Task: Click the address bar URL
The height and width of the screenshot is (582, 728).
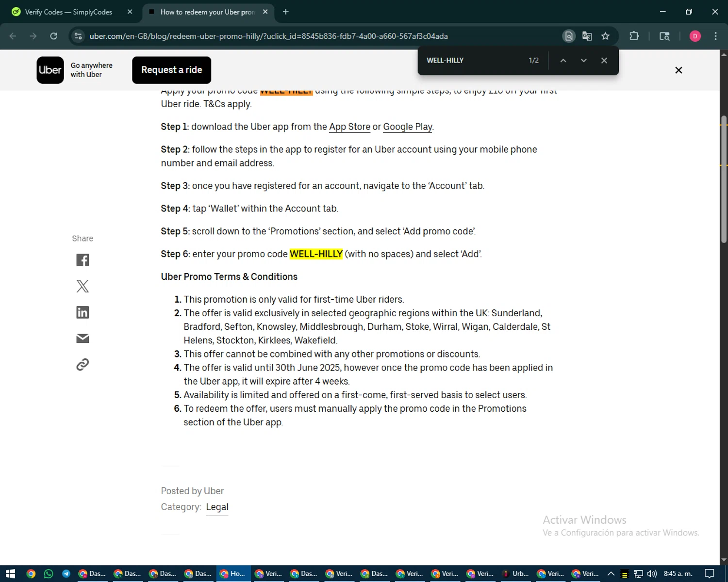Action: tap(268, 36)
